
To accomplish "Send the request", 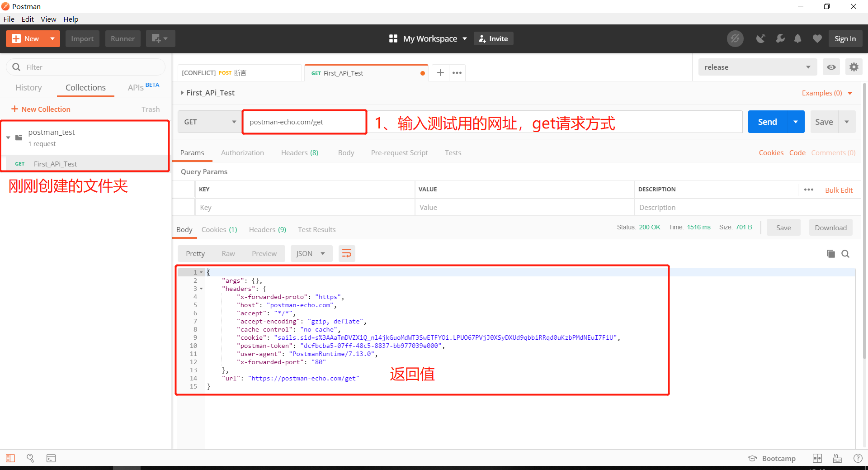I will click(767, 122).
